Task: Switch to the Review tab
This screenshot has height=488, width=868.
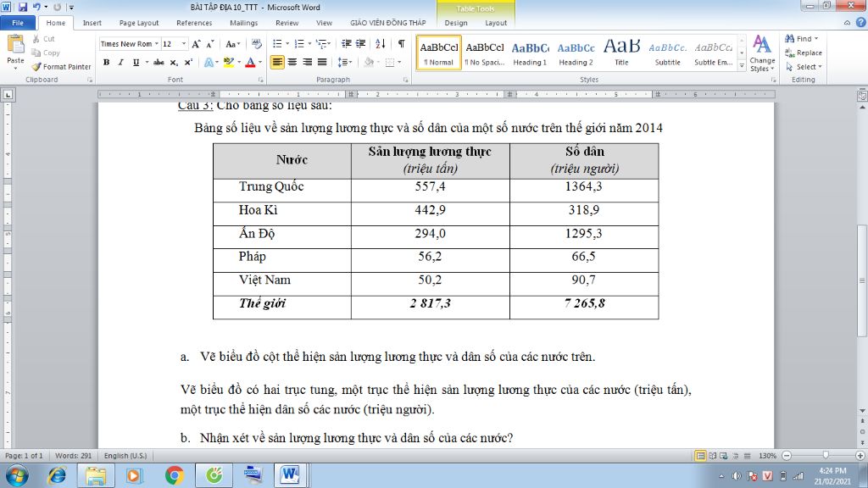Action: (287, 23)
